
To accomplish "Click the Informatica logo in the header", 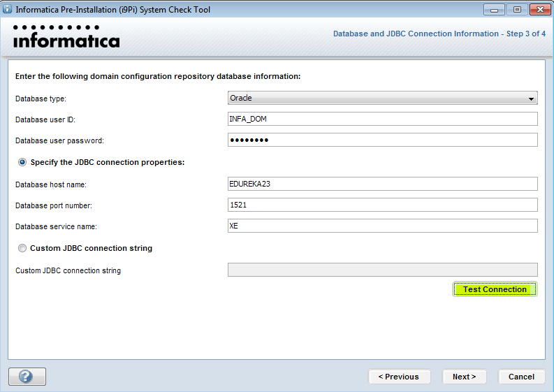I will [x=66, y=36].
